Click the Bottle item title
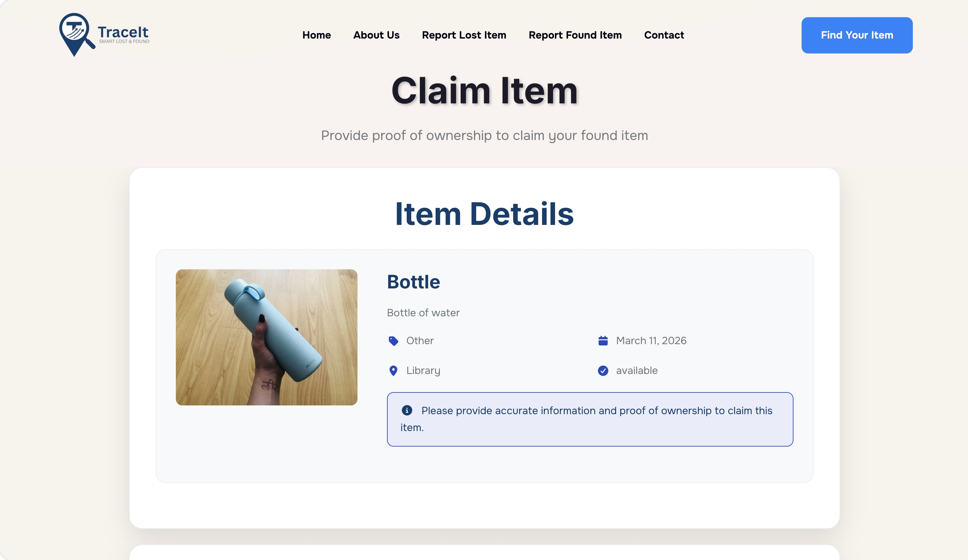 pos(413,282)
